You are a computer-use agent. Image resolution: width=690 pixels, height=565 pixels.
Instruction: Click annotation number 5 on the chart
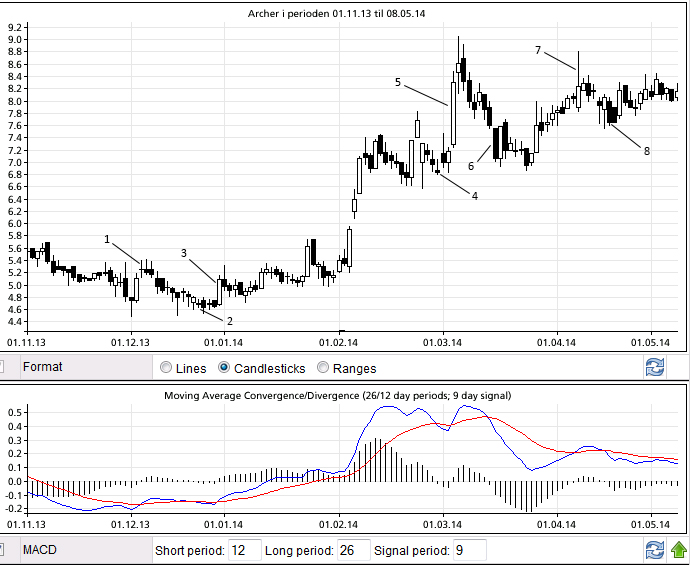tap(397, 82)
